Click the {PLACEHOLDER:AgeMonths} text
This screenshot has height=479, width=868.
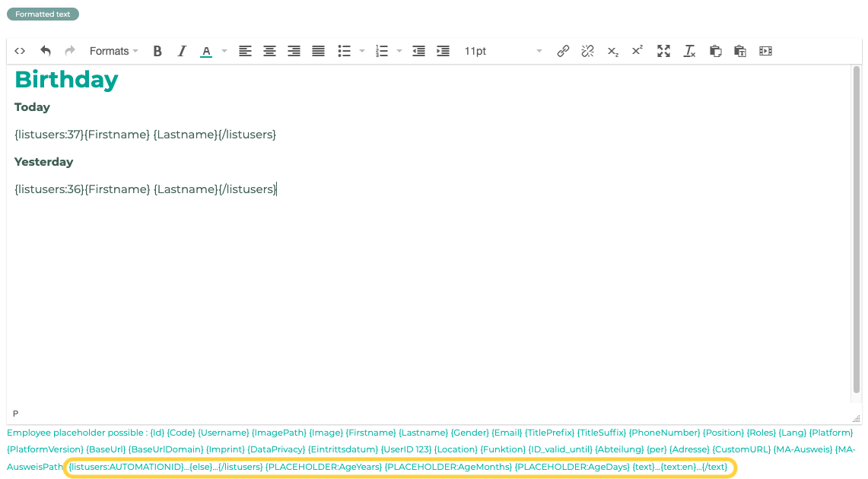448,467
